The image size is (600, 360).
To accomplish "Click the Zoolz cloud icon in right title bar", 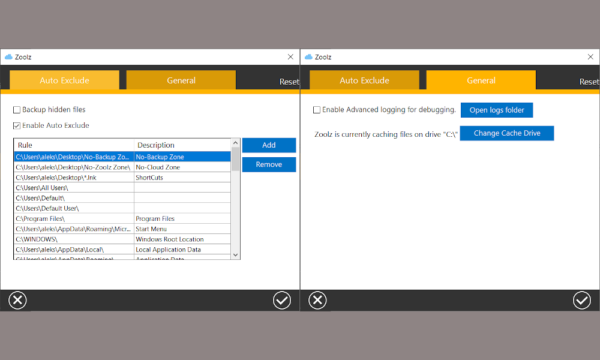I will [308, 57].
